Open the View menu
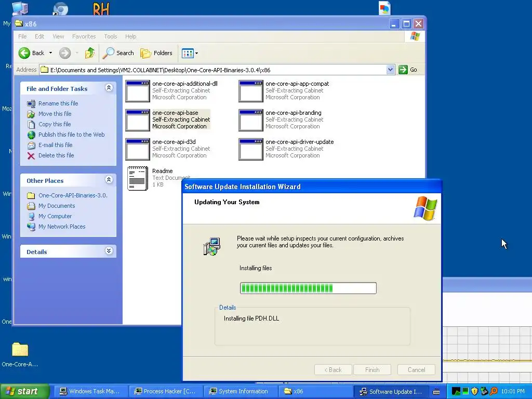The height and width of the screenshot is (399, 532). coord(58,36)
